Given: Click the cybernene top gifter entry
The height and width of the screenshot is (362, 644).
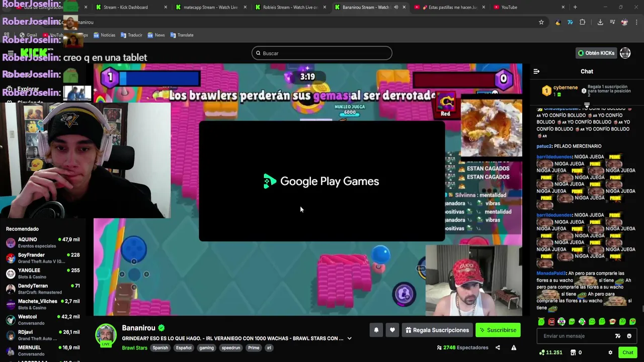Looking at the screenshot, I should tap(559, 90).
